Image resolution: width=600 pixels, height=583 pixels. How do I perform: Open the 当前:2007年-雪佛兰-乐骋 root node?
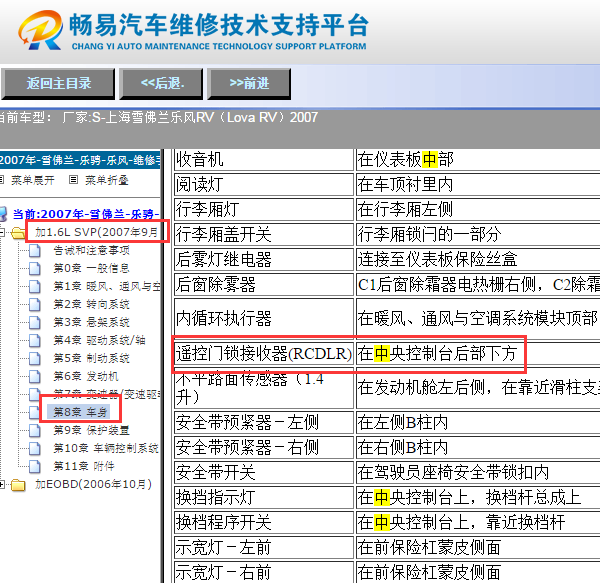pyautogui.click(x=86, y=214)
